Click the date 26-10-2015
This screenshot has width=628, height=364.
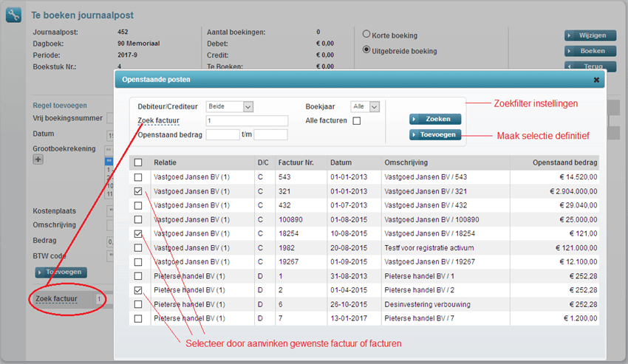(349, 304)
